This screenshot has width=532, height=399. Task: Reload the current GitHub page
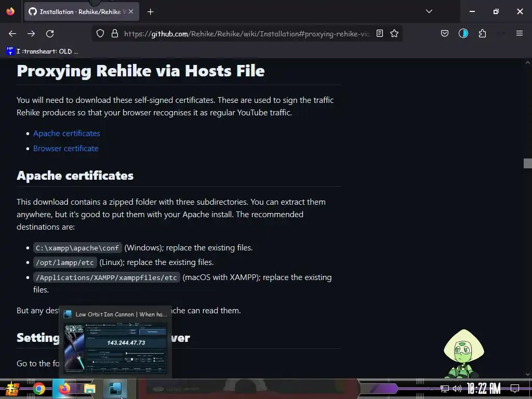pyautogui.click(x=50, y=34)
